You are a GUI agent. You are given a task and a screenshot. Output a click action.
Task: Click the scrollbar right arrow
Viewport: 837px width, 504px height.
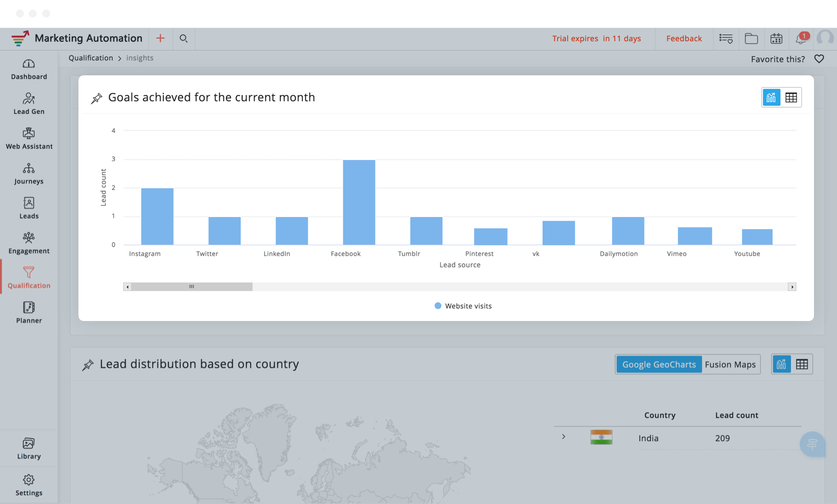[792, 287]
